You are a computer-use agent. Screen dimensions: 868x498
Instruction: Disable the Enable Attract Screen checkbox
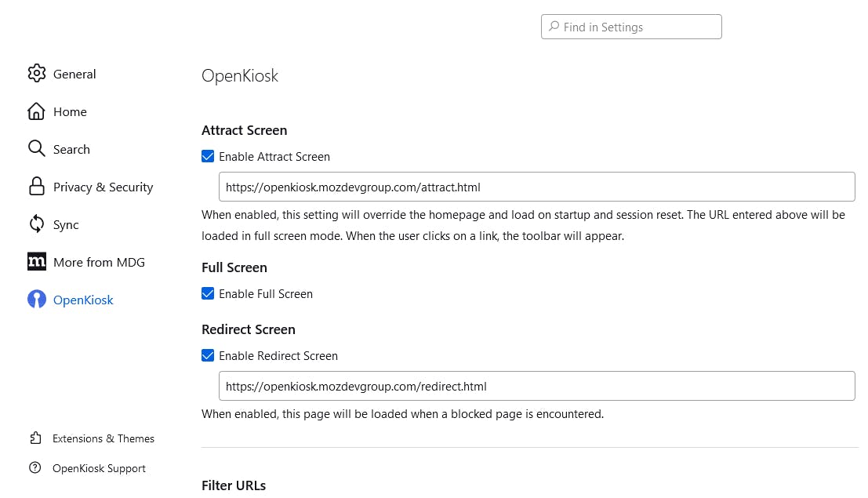pos(208,157)
